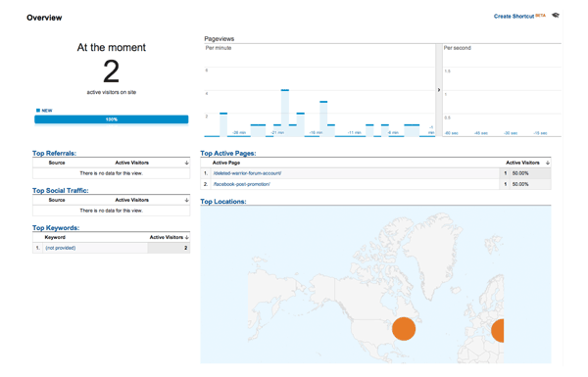Open the /facebook-post-promotion/ page link
The height and width of the screenshot is (377, 588).
(241, 184)
